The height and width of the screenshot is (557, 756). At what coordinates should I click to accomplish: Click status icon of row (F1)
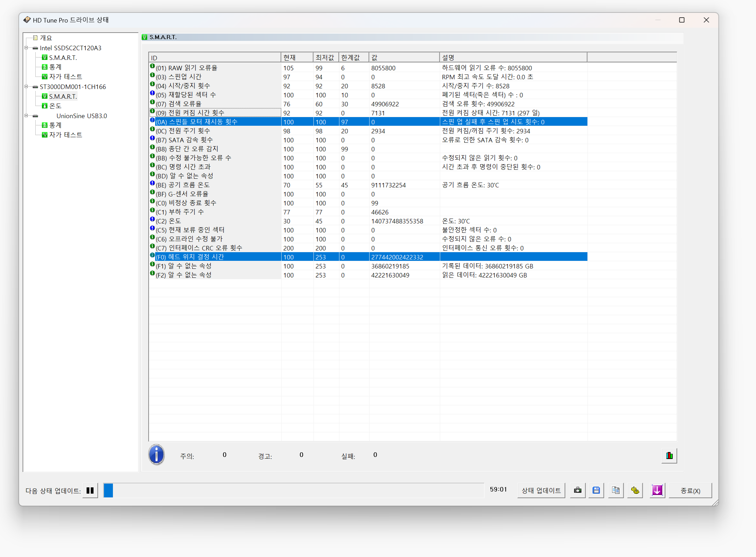pos(152,264)
